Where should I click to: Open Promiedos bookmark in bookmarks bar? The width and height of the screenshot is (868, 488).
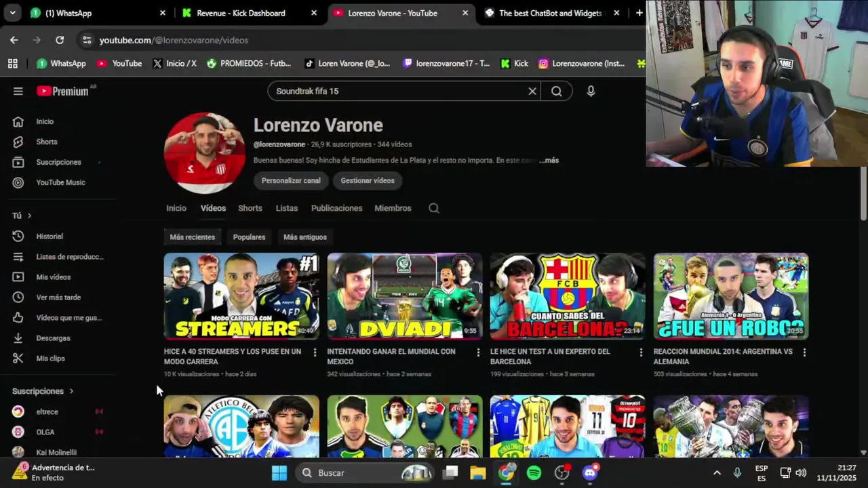[248, 63]
